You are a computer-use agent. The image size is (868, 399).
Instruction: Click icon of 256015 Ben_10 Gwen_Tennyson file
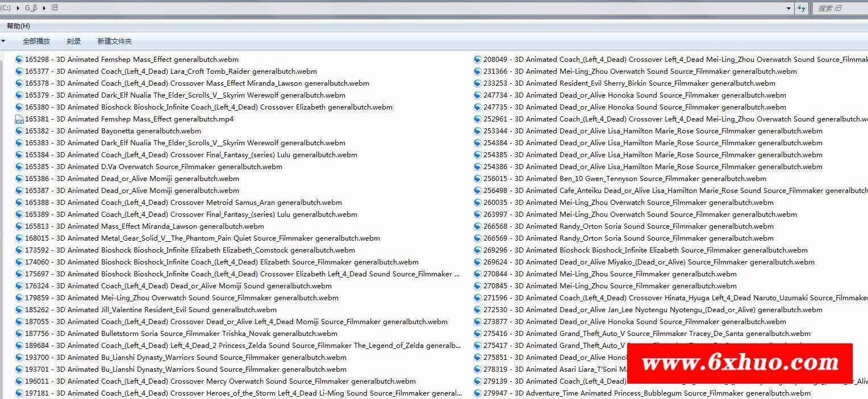478,178
